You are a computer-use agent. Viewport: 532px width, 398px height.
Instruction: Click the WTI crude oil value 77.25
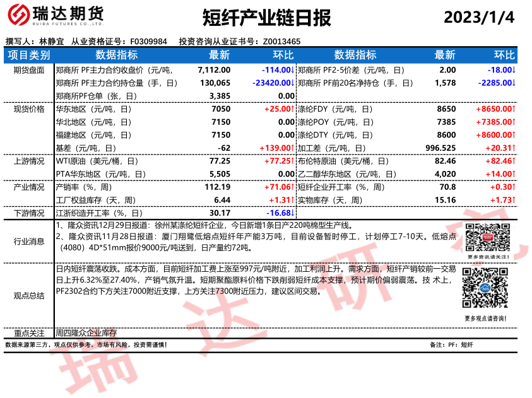(x=219, y=161)
